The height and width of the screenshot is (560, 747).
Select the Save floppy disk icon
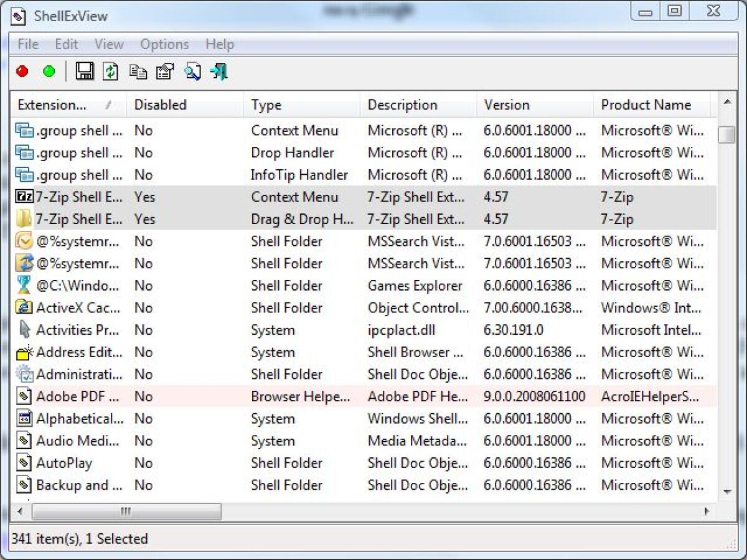click(x=85, y=72)
